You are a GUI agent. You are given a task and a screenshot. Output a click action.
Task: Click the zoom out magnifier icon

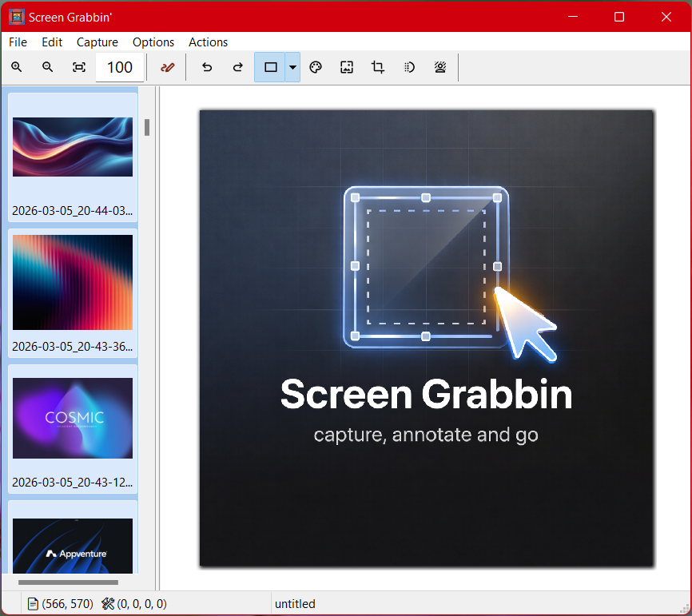[48, 67]
